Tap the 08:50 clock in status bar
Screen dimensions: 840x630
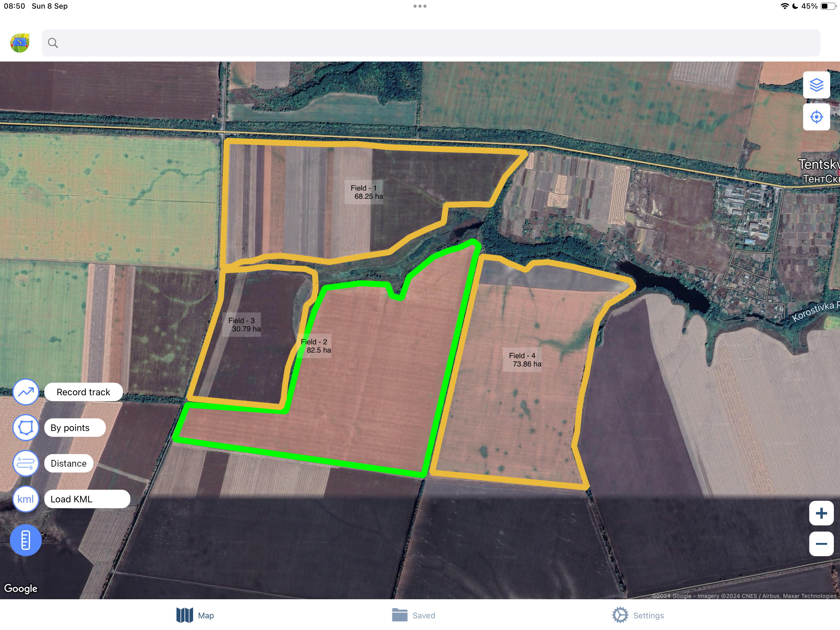(14, 6)
